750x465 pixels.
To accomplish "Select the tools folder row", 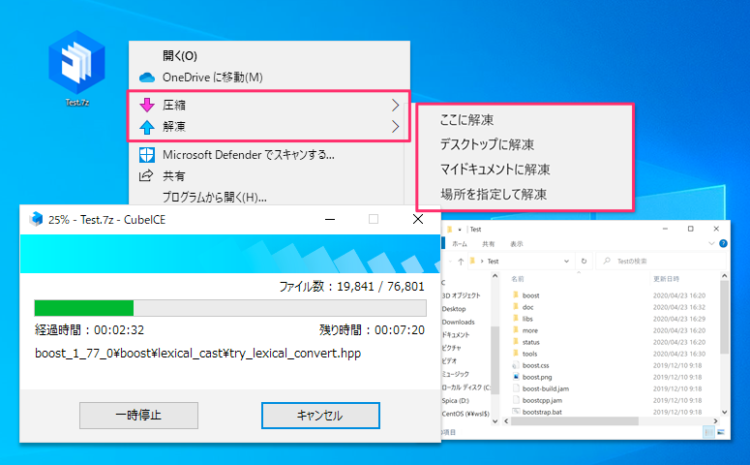I will coord(608,354).
